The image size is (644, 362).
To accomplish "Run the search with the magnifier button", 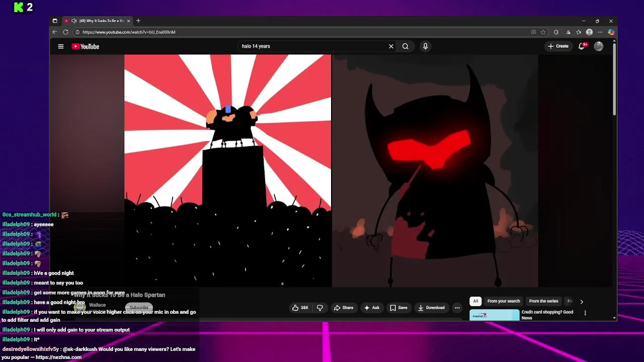I will pos(405,46).
